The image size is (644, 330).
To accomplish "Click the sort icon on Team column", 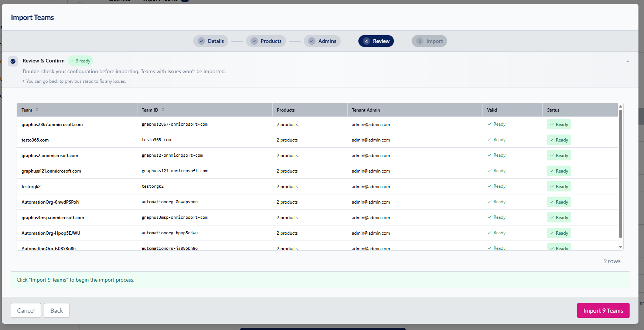I will tap(37, 110).
